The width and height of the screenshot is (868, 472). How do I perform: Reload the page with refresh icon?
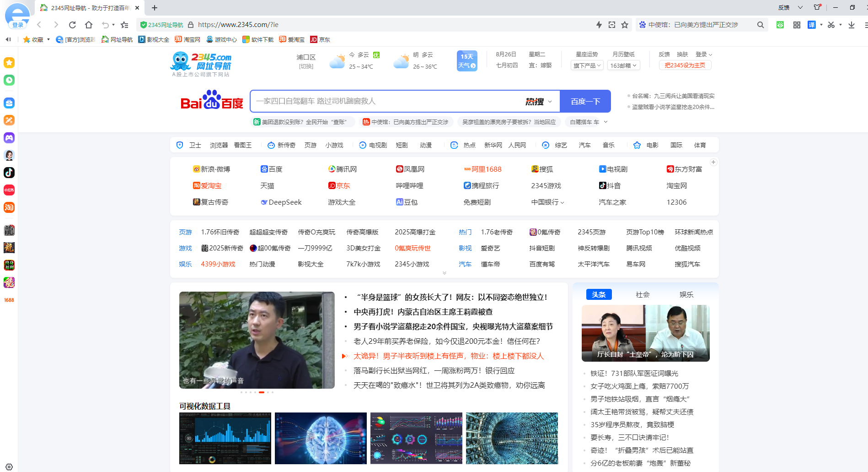[x=72, y=25]
